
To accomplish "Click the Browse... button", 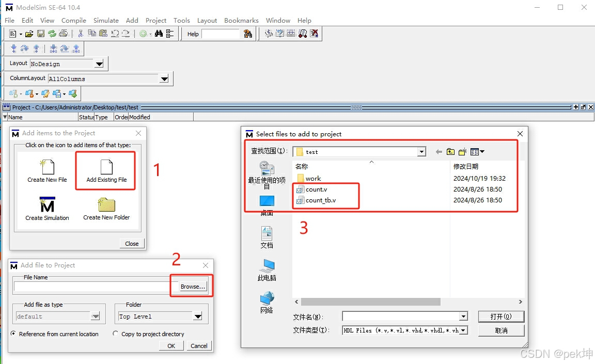I will pyautogui.click(x=193, y=287).
